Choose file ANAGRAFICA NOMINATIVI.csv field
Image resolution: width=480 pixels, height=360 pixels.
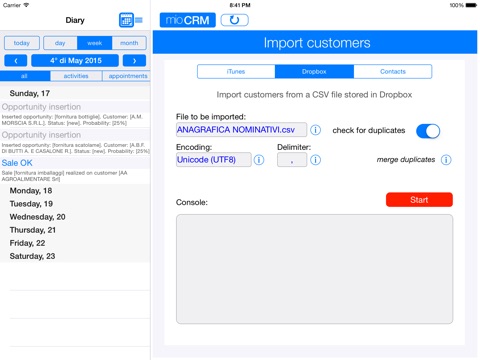coord(241,130)
